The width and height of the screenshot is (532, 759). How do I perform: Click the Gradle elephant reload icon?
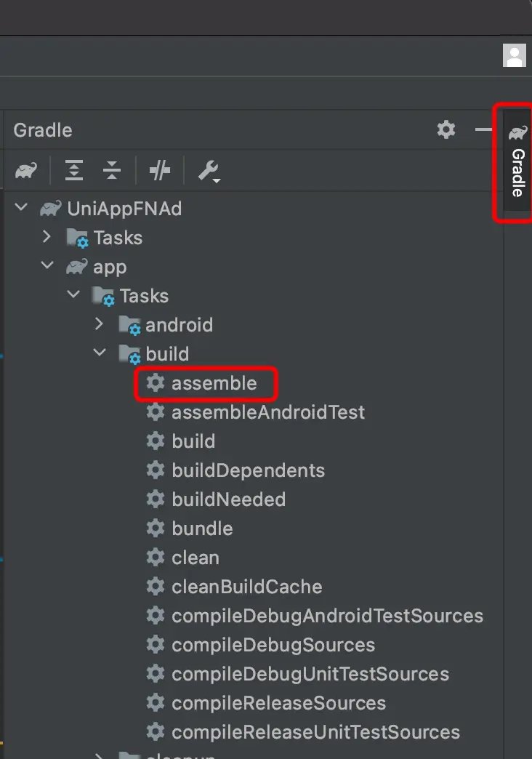pos(26,171)
